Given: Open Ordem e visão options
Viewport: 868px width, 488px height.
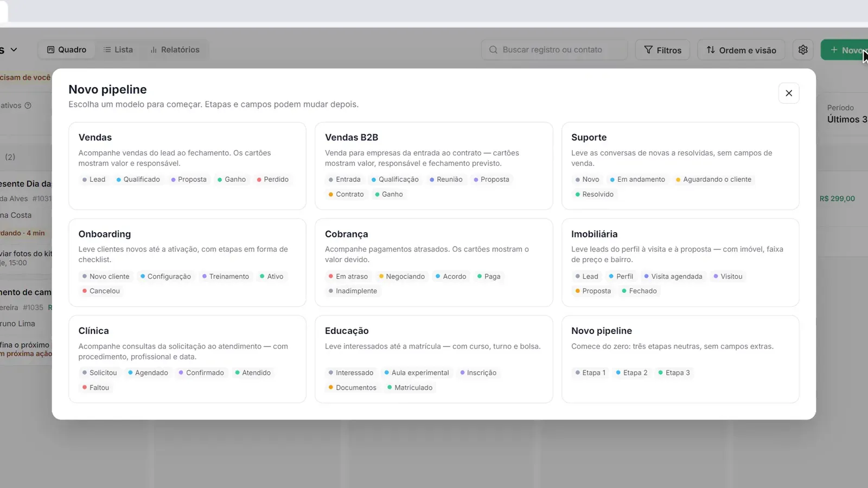Looking at the screenshot, I should pyautogui.click(x=741, y=50).
